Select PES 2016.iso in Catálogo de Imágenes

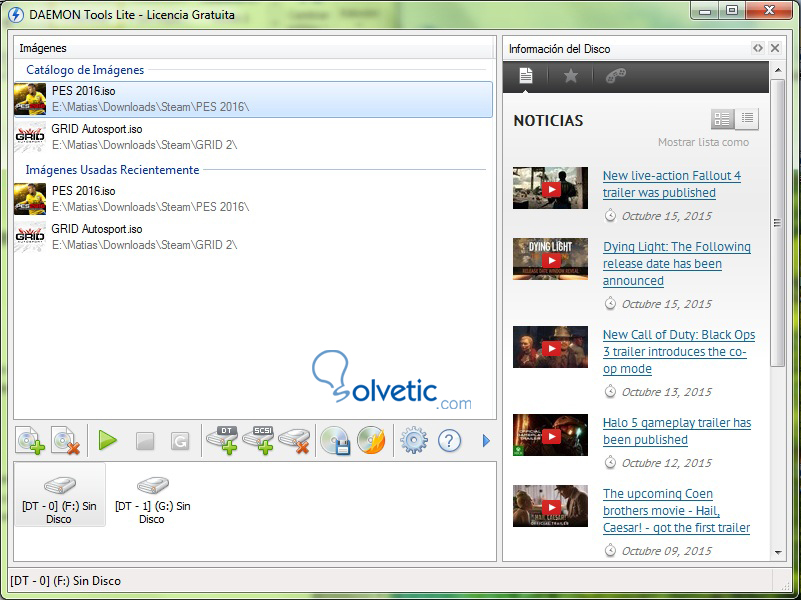253,99
